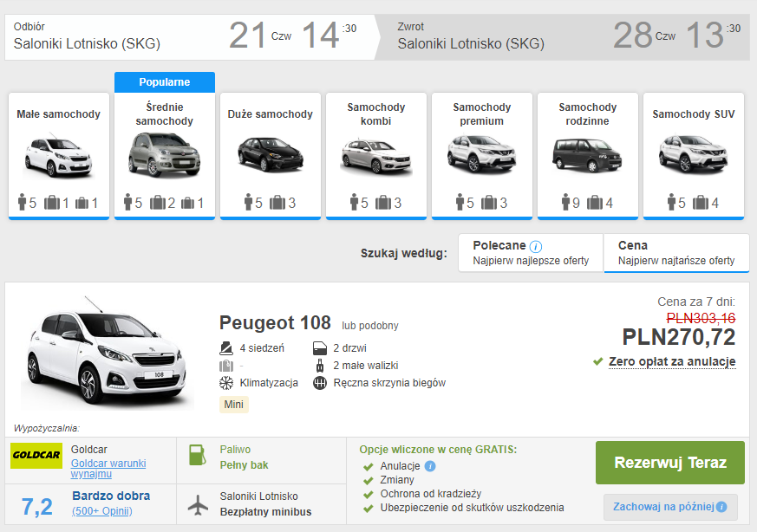This screenshot has width=757, height=532.
Task: Click the small suitcase icon by 2 małe walizki
Action: coord(320,365)
